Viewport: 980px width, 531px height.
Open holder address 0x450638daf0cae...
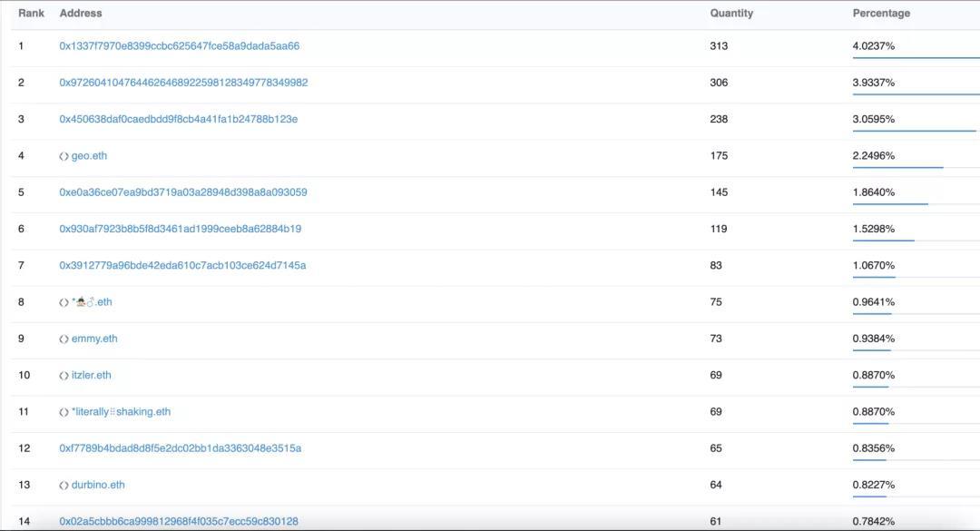click(x=178, y=119)
